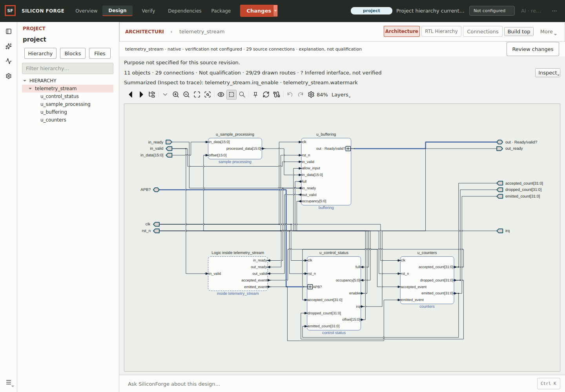Screen dimensions: 565x392
Task: Fit the diagram to the view
Action: coord(197,94)
